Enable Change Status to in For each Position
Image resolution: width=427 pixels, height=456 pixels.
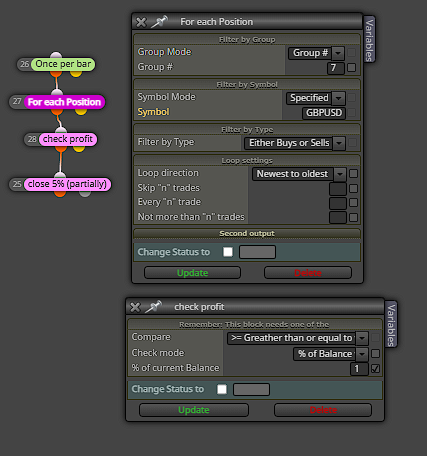point(228,252)
